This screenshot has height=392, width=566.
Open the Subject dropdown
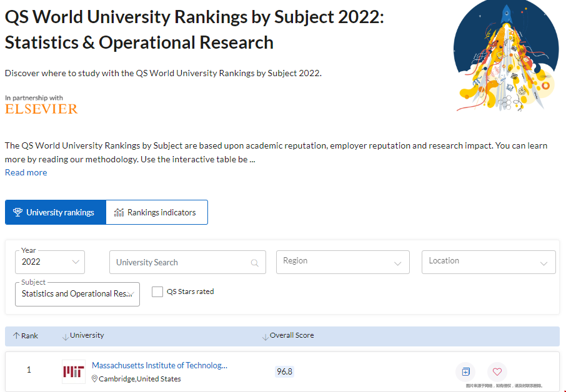click(77, 294)
